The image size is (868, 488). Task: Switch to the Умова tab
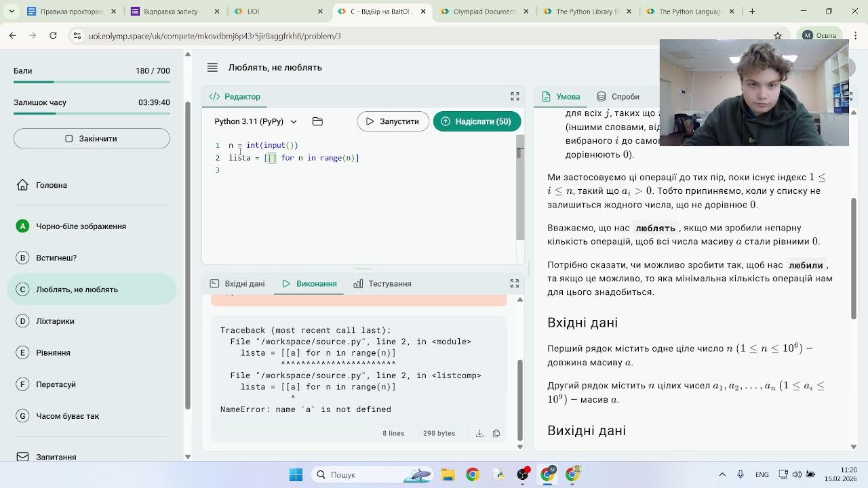point(561,96)
